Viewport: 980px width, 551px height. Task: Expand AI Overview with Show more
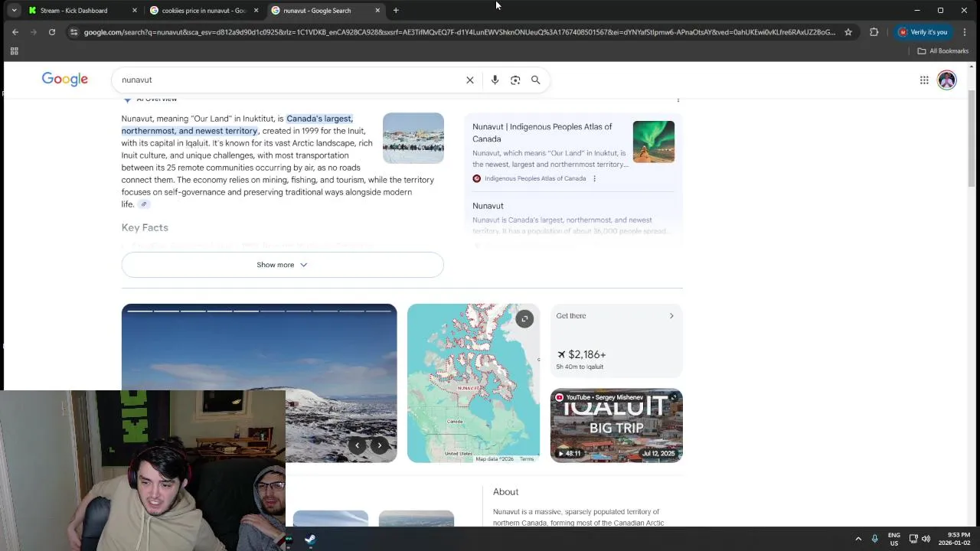coord(282,265)
